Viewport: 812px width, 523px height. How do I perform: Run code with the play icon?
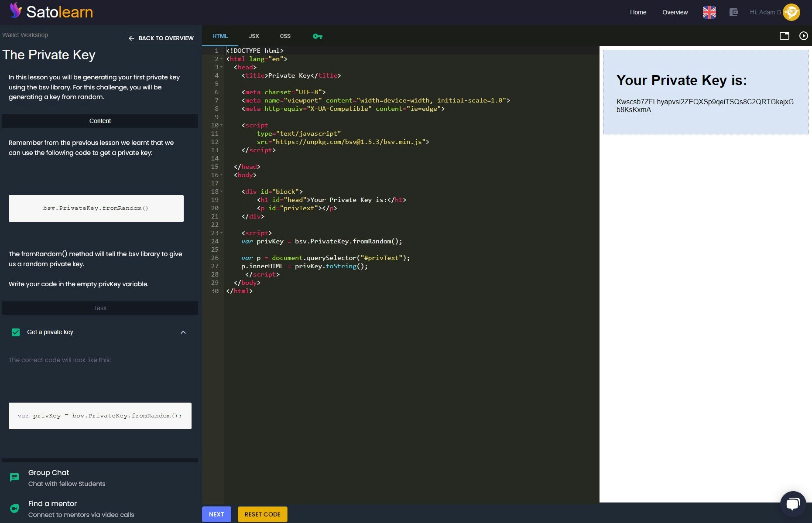pos(803,36)
